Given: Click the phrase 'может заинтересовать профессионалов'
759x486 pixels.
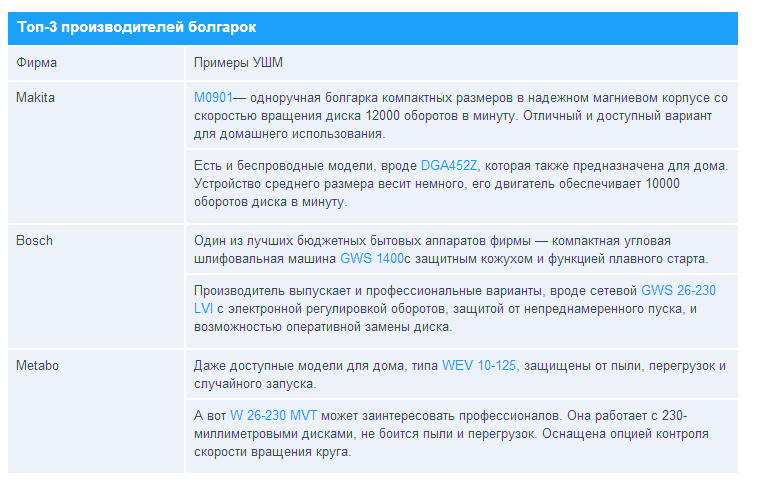Looking at the screenshot, I should tap(442, 416).
